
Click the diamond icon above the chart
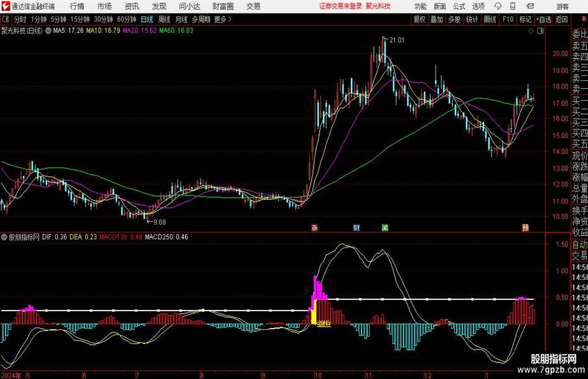(x=531, y=30)
